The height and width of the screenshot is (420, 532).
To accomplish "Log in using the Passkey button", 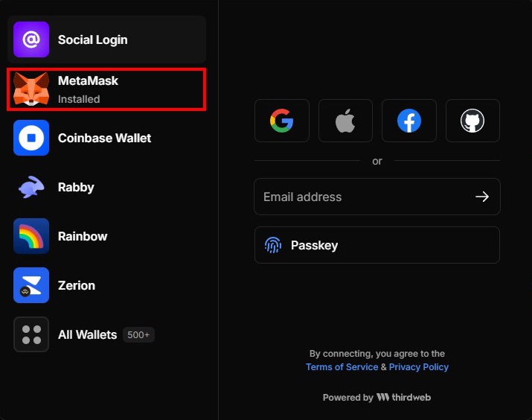I will tap(376, 245).
